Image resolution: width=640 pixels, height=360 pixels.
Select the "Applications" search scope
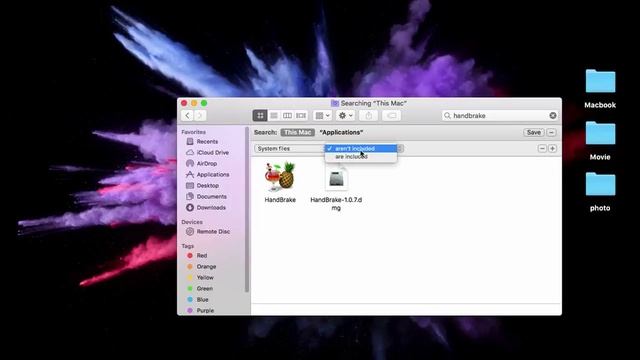click(341, 132)
